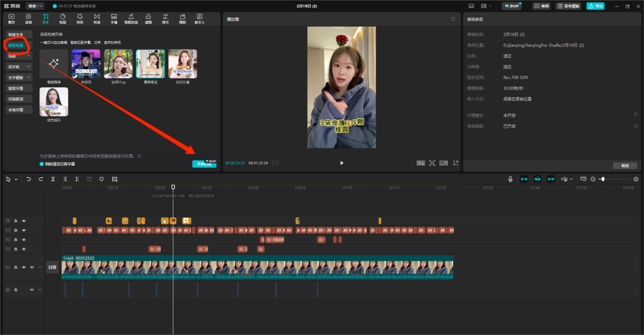Select 智能字幕 in the left sidebar
Viewport: 644px width, 335px height.
(16, 88)
